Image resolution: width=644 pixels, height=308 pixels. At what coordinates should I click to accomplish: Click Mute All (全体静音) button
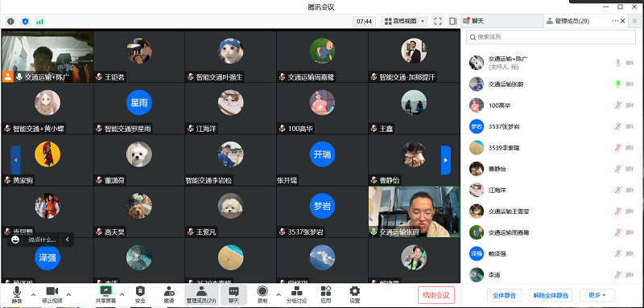click(505, 295)
